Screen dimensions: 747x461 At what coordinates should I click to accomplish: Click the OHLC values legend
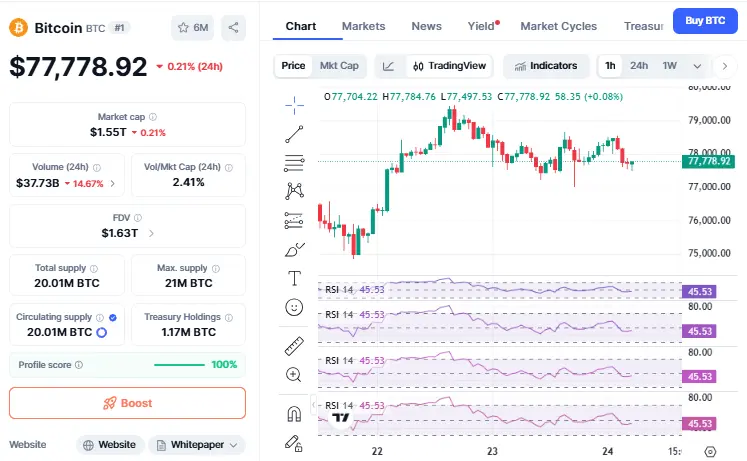[x=473, y=97]
